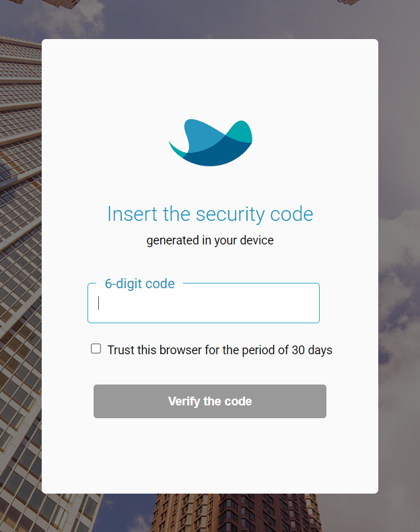Screen dimensions: 420x532
Task: Click the word 'security' in the heading
Action: click(x=230, y=215)
